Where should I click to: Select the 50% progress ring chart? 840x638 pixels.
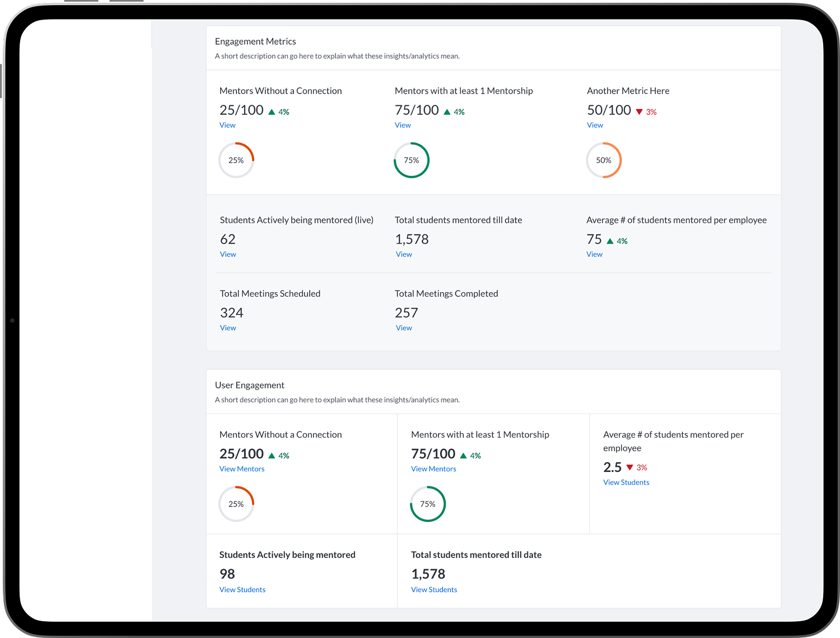[604, 161]
